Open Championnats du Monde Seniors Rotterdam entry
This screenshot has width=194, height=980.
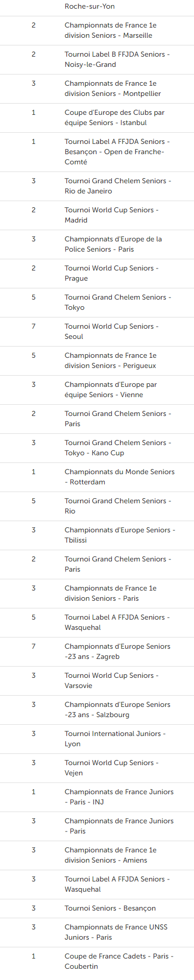coord(97,477)
